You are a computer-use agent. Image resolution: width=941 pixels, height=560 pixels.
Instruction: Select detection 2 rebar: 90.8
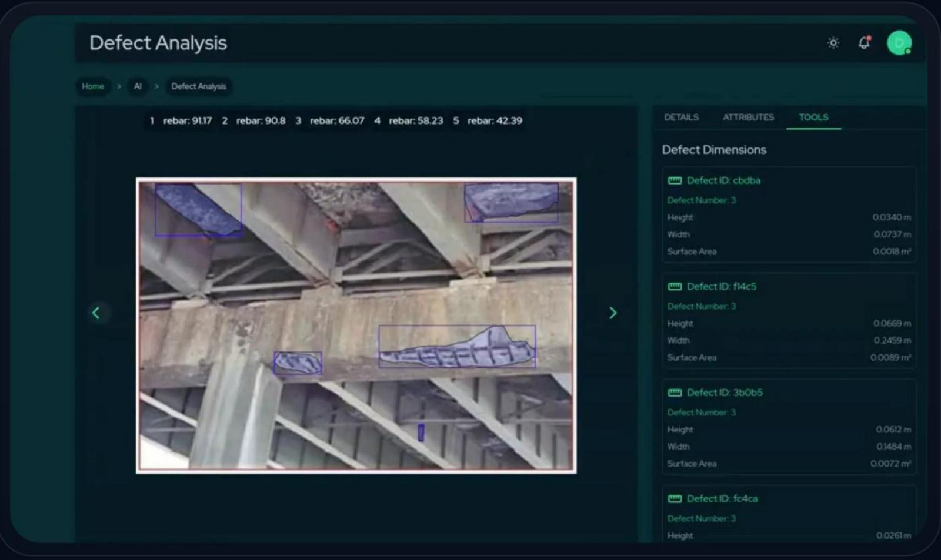[253, 120]
